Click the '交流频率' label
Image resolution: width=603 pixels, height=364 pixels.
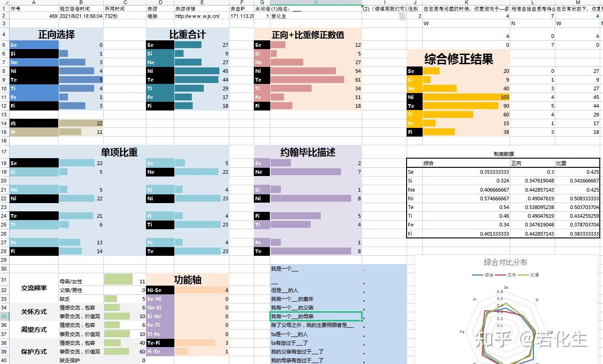[34, 288]
